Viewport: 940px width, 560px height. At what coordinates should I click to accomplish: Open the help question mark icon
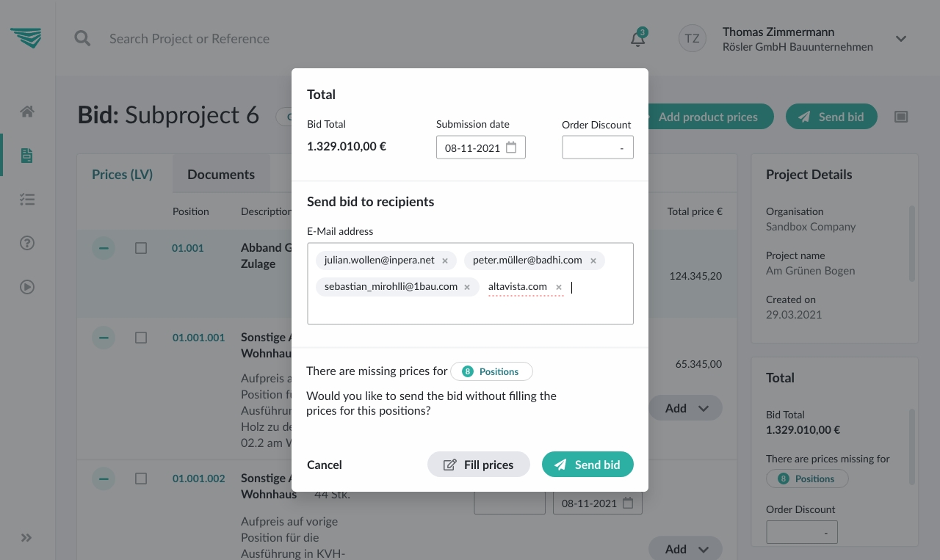point(27,243)
